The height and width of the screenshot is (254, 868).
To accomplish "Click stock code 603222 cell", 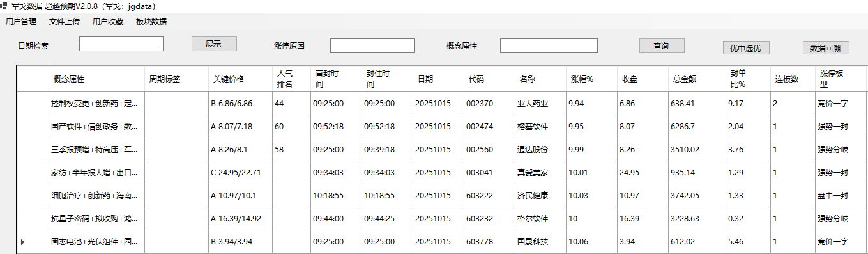I will (x=490, y=196).
